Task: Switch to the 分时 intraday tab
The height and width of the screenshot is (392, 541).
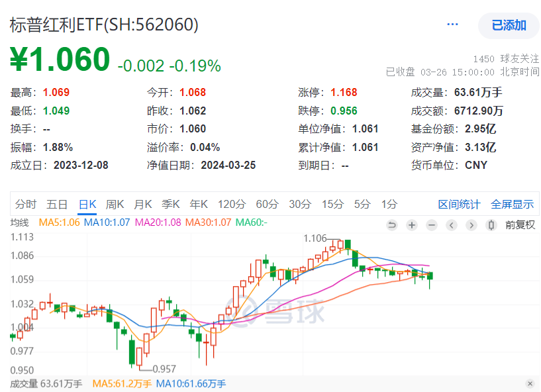Action: 25,205
